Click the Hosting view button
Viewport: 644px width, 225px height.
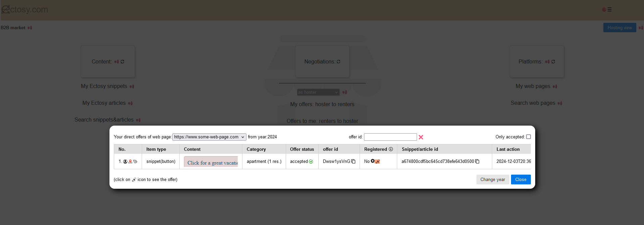[x=619, y=28]
